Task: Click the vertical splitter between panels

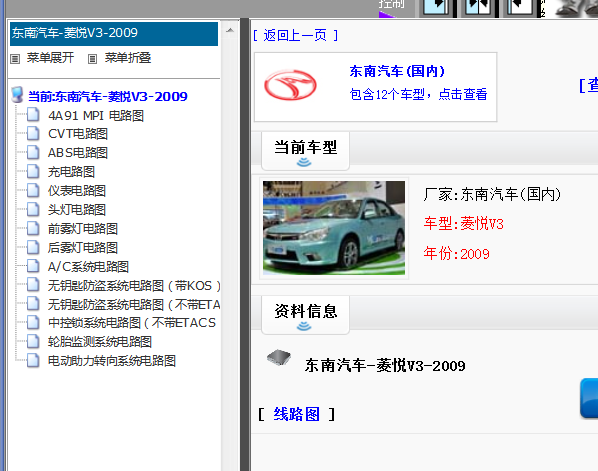Action: click(245, 244)
